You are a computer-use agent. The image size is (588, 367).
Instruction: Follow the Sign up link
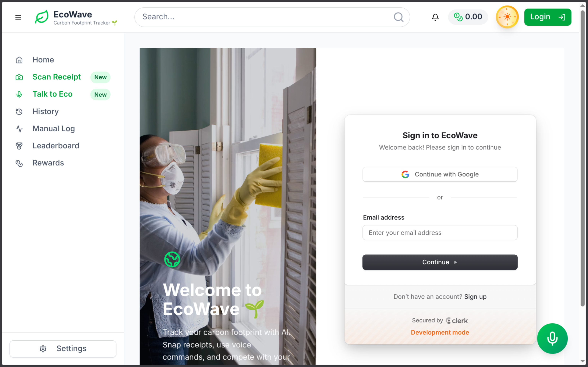pyautogui.click(x=475, y=297)
